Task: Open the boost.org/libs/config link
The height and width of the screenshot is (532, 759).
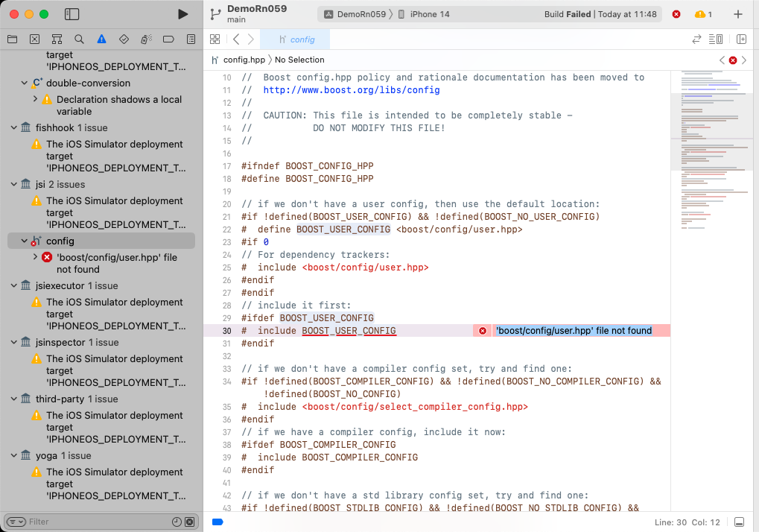Action: tap(351, 90)
